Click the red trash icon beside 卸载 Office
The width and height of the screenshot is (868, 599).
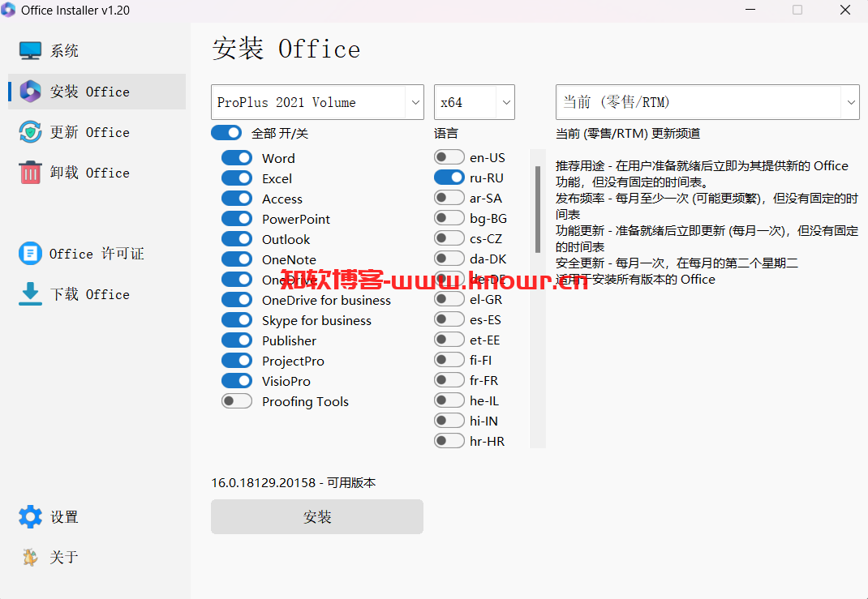tap(30, 173)
